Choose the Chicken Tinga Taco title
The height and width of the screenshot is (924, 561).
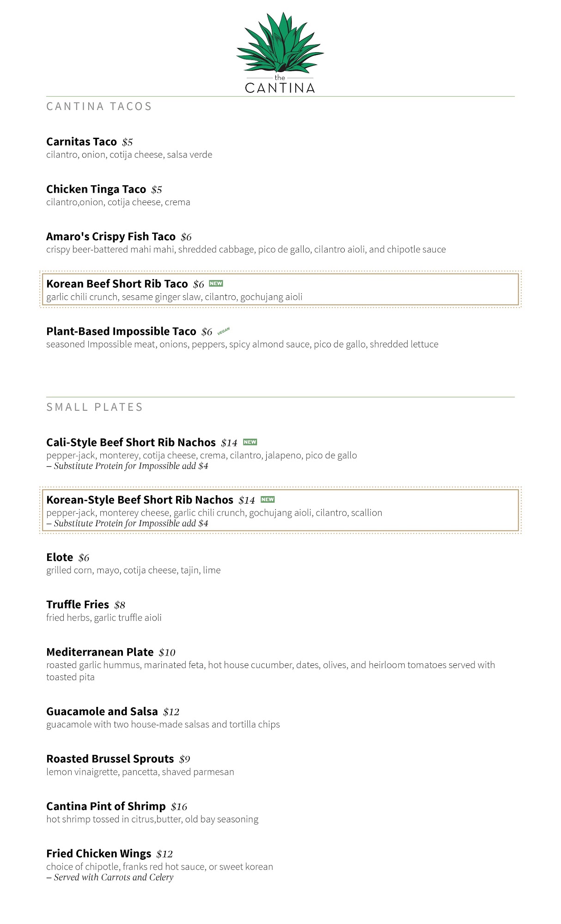point(96,189)
